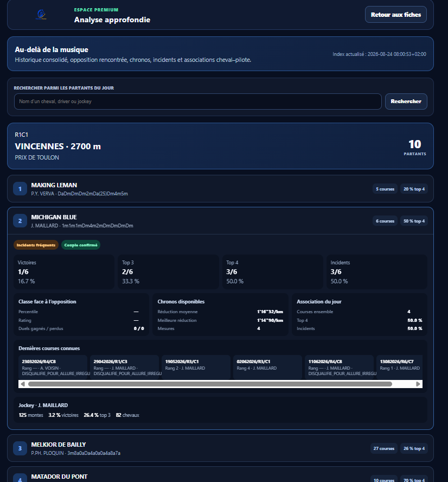Click the Top 3 2/6 stat tile
The height and width of the screenshot is (482, 448).
click(168, 272)
